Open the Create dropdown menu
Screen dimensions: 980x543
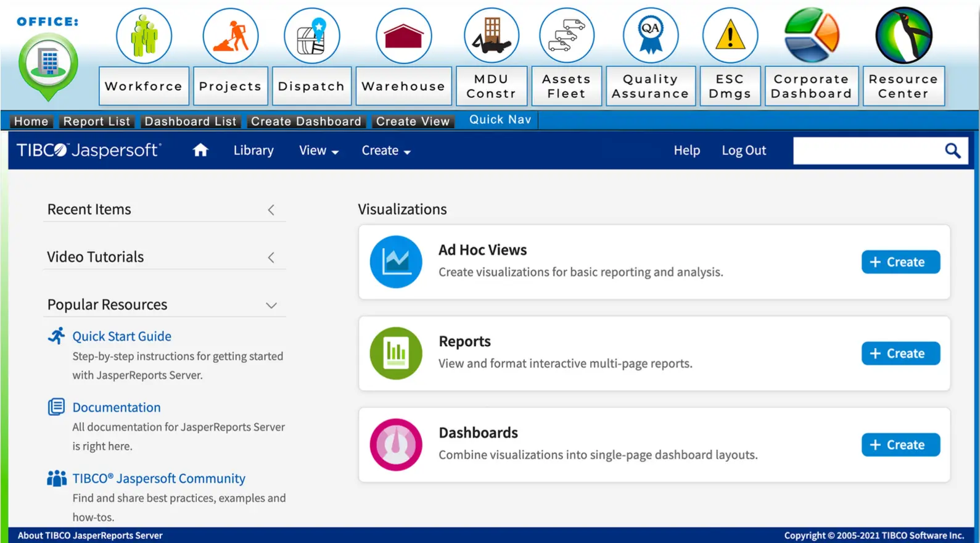(x=385, y=151)
